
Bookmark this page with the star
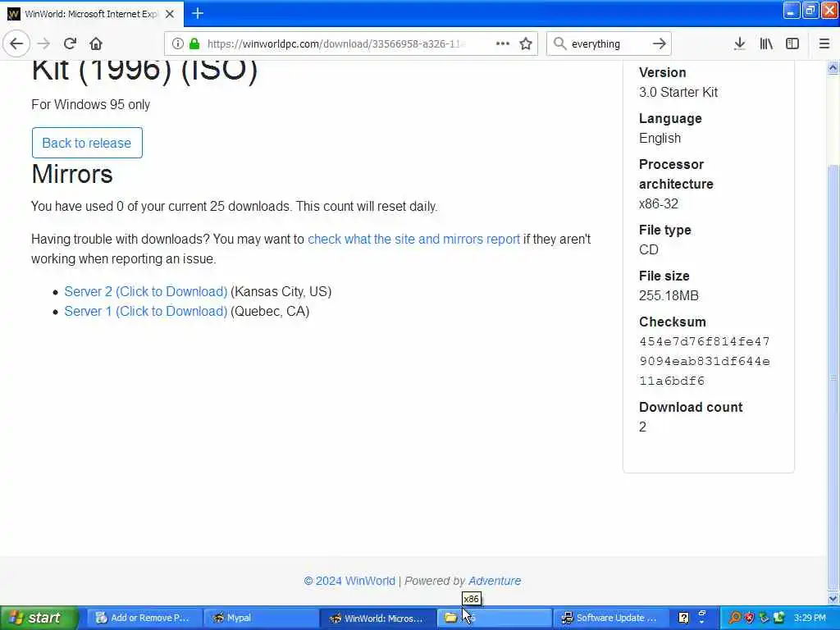tap(526, 43)
